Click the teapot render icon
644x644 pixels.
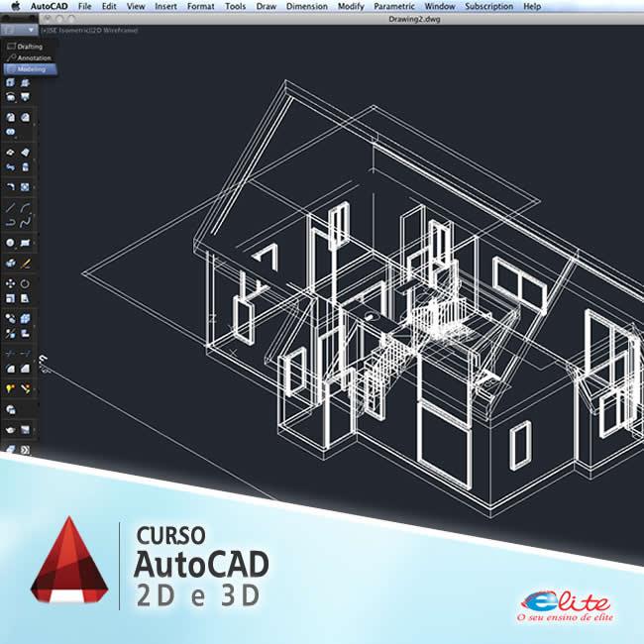point(10,431)
